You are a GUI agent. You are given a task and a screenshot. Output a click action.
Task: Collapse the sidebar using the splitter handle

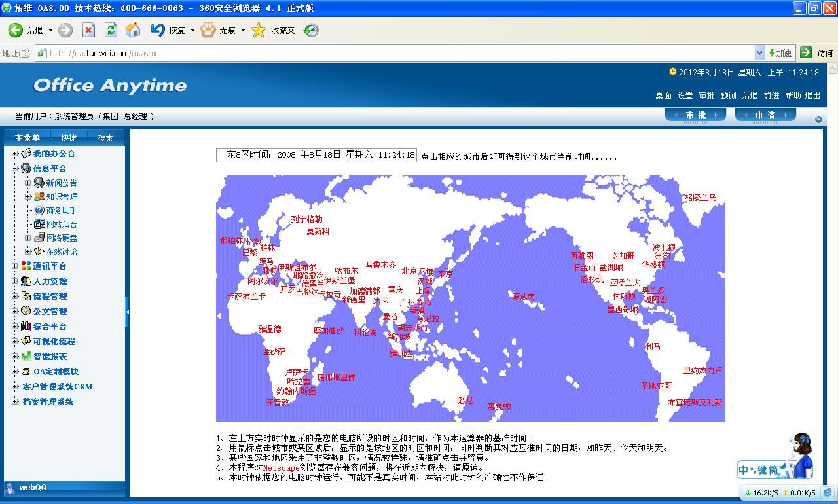coord(128,312)
